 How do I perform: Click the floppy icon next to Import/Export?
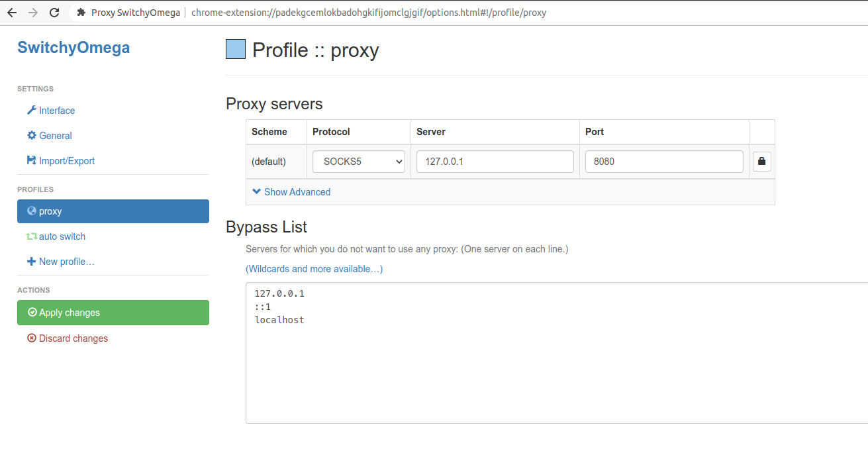(x=31, y=160)
